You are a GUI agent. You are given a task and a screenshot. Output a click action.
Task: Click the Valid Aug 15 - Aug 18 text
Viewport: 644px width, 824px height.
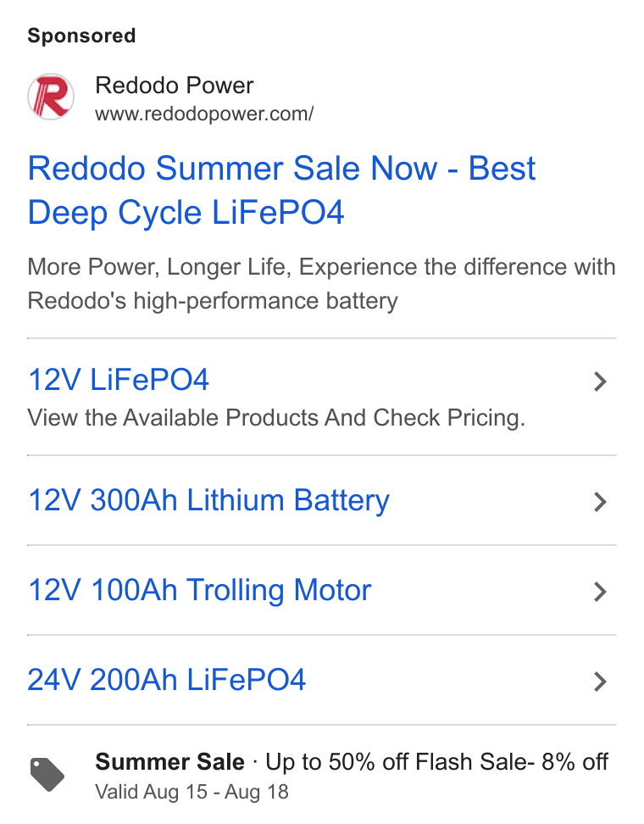point(192,792)
